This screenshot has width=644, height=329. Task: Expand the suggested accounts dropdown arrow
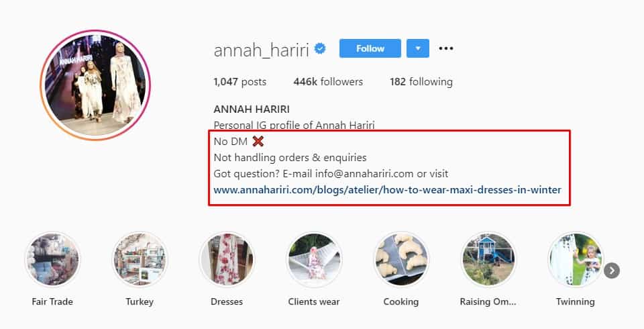coord(418,48)
